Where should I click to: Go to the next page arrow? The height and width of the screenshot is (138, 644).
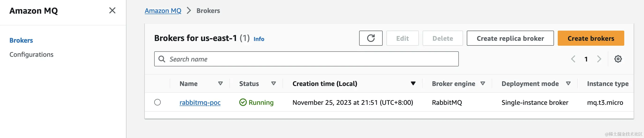pyautogui.click(x=599, y=59)
